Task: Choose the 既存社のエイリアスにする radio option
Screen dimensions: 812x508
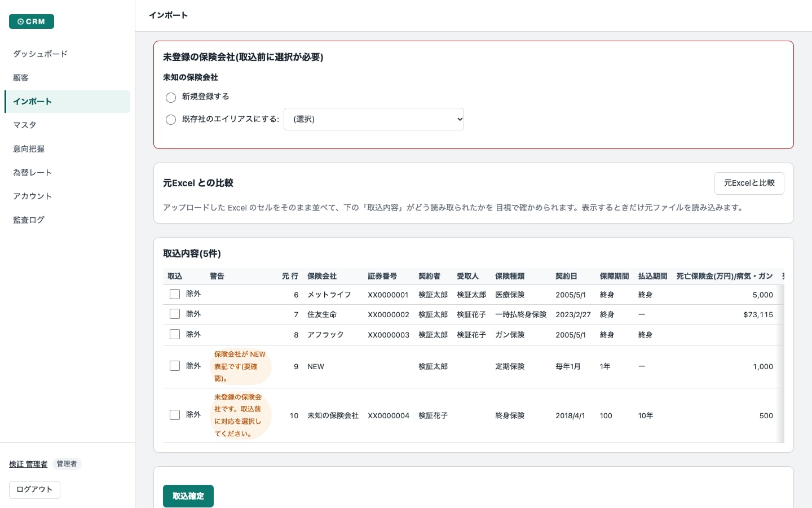Action: pyautogui.click(x=171, y=120)
